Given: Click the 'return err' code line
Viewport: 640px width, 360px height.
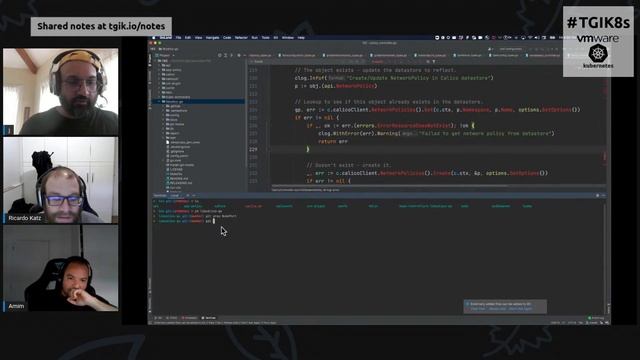Looking at the screenshot, I should (x=333, y=141).
